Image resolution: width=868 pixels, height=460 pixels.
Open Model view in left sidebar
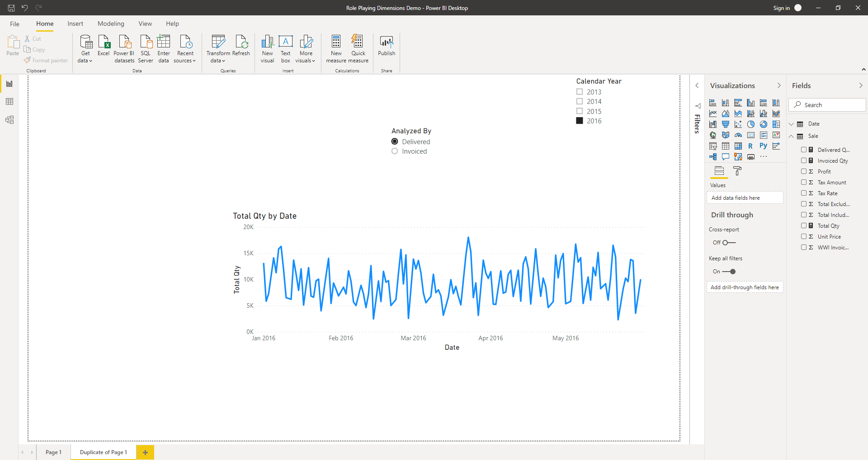point(9,120)
